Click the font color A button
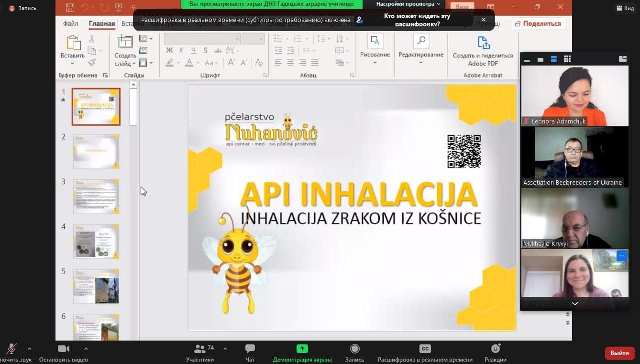 (189, 63)
